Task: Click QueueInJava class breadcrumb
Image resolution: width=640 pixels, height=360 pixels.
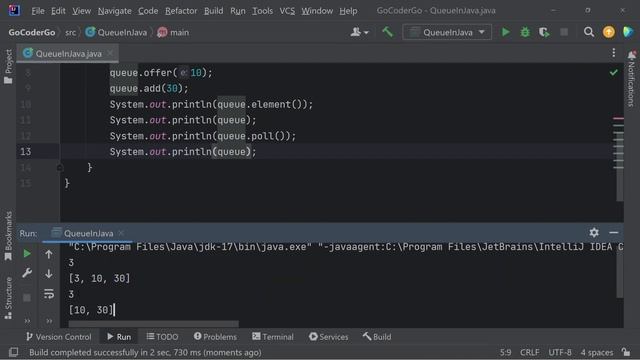Action: (x=116, y=32)
